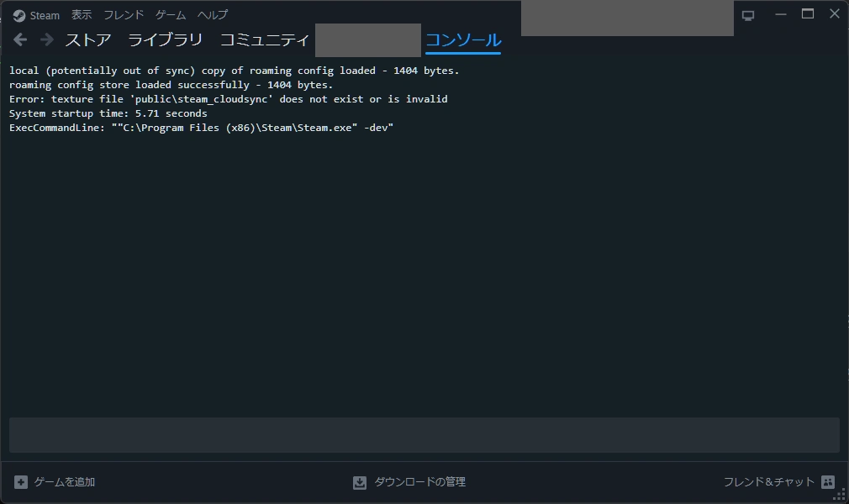Open the フレンド menu
The width and height of the screenshot is (849, 504).
point(123,14)
